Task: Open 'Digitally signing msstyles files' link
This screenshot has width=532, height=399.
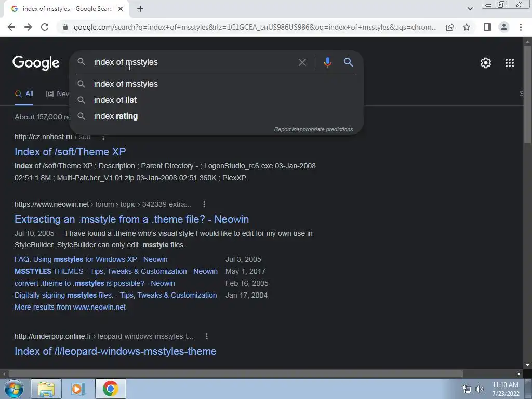Action: click(116, 295)
